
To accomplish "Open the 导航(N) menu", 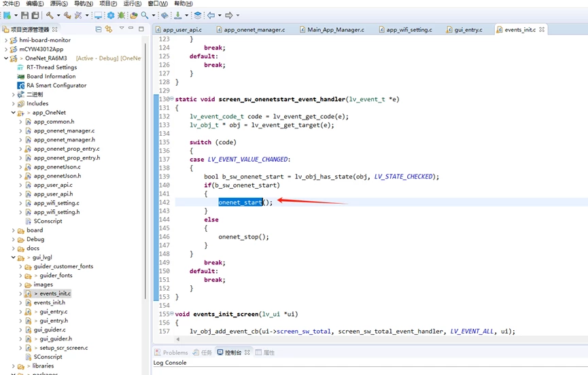I will coord(83,3).
